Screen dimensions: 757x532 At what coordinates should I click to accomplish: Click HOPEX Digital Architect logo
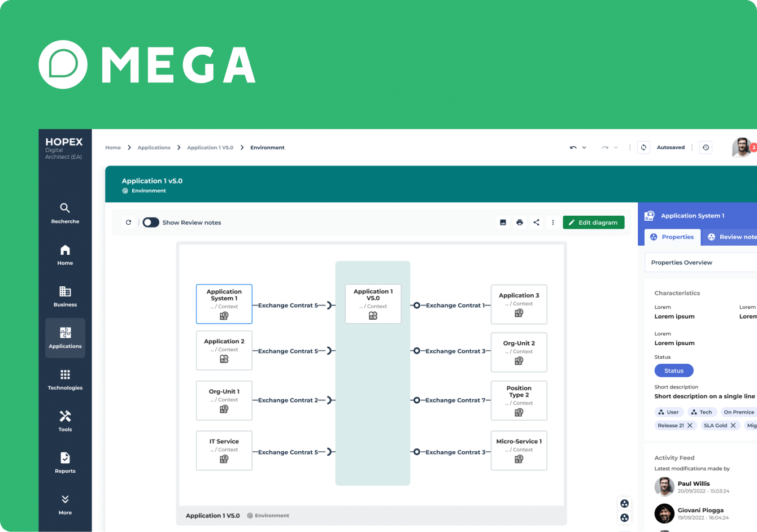(64, 148)
